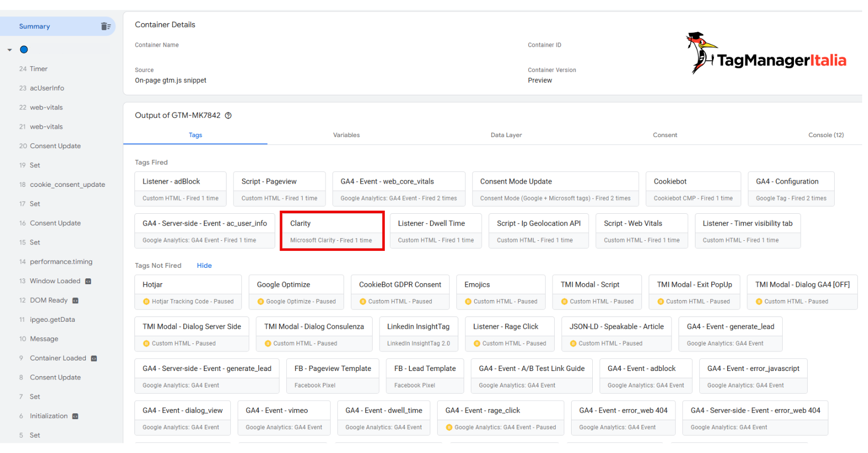This screenshot has height=453, width=868.
Task: Open the TMI Modal - Script tag
Action: (x=597, y=292)
